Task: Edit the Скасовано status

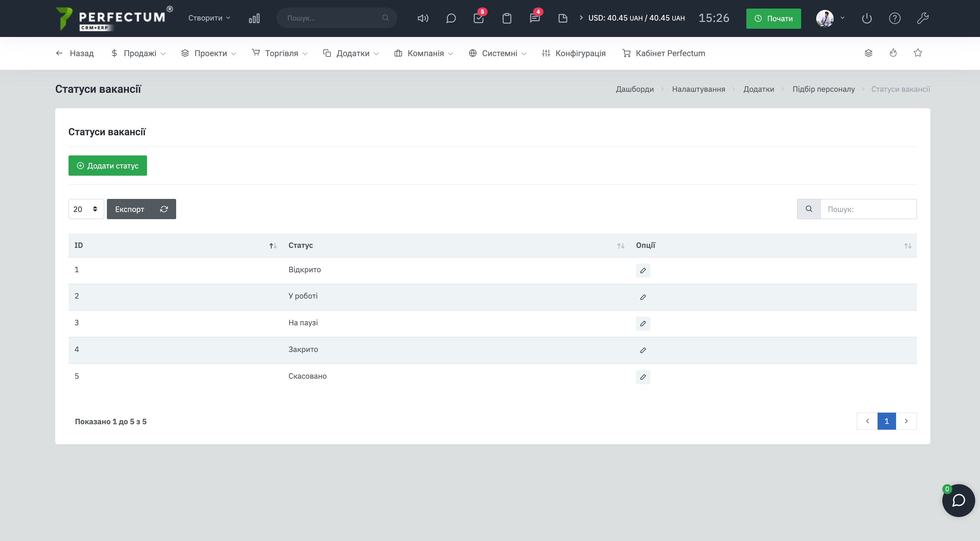Action: [643, 377]
